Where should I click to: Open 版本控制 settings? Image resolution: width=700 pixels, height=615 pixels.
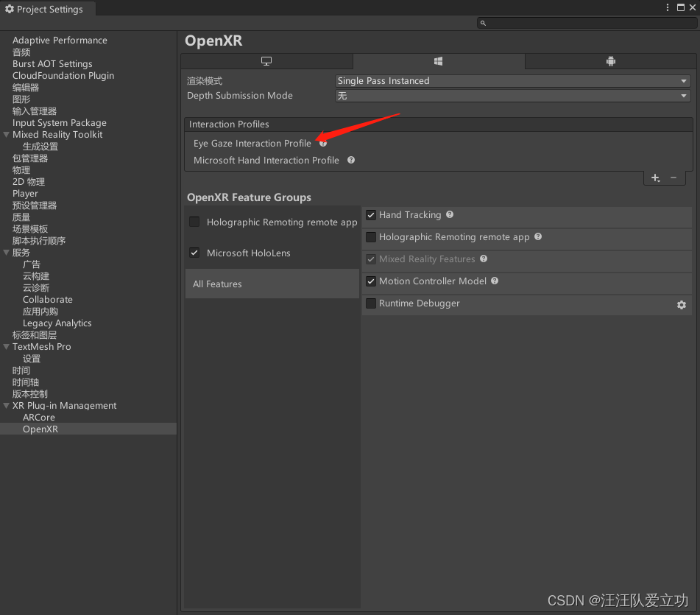click(30, 394)
